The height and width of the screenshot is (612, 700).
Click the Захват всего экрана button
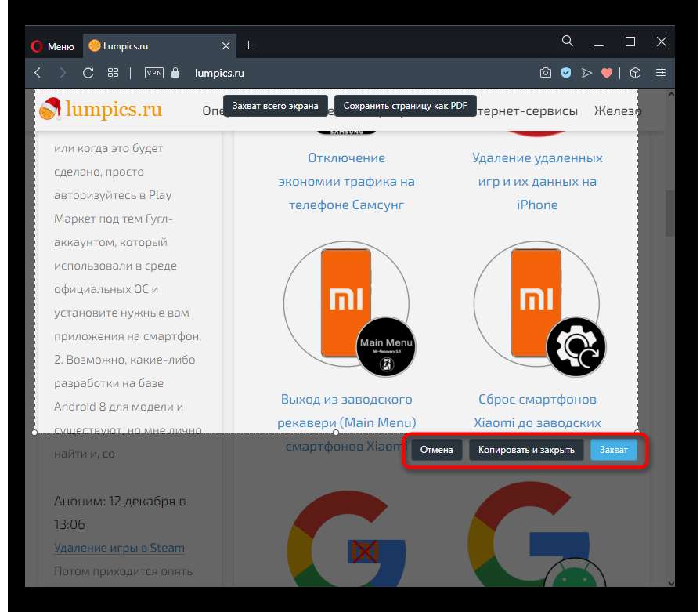[275, 106]
